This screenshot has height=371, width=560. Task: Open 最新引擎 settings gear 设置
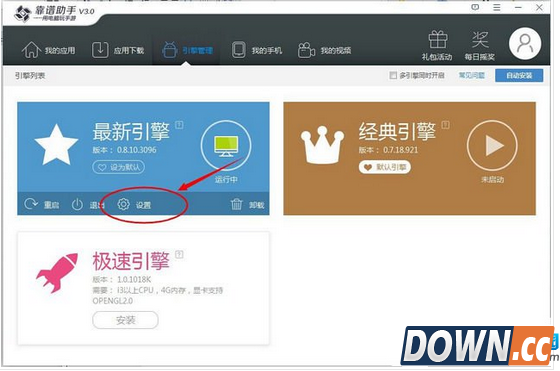click(x=134, y=205)
